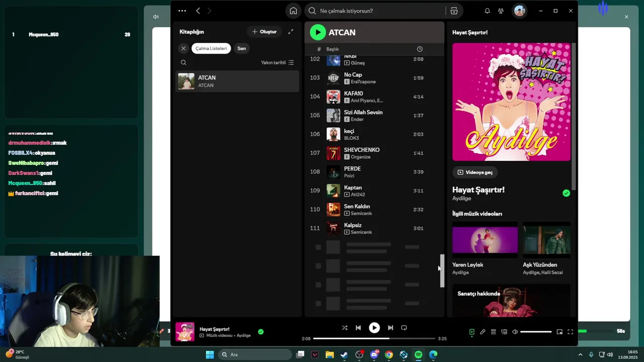Click the Hayat Şaşırtır! album cover image
The height and width of the screenshot is (362, 644).
(511, 102)
